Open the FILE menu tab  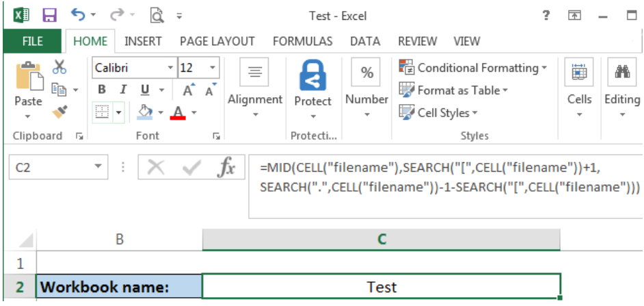click(x=32, y=41)
